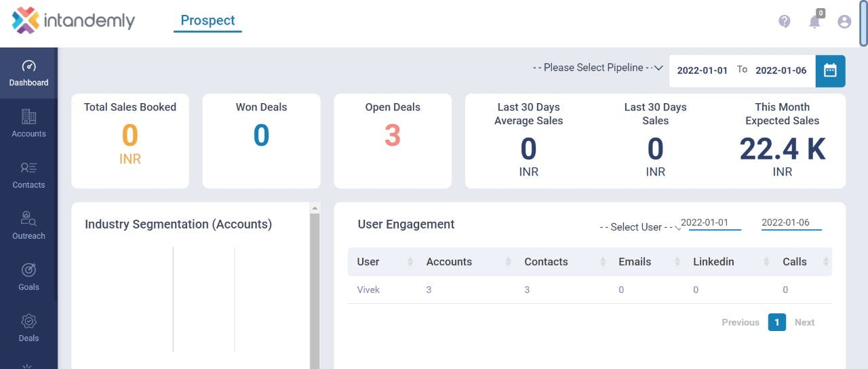Click the Next pagination button
Viewport: 868px width, 369px height.
coord(804,322)
